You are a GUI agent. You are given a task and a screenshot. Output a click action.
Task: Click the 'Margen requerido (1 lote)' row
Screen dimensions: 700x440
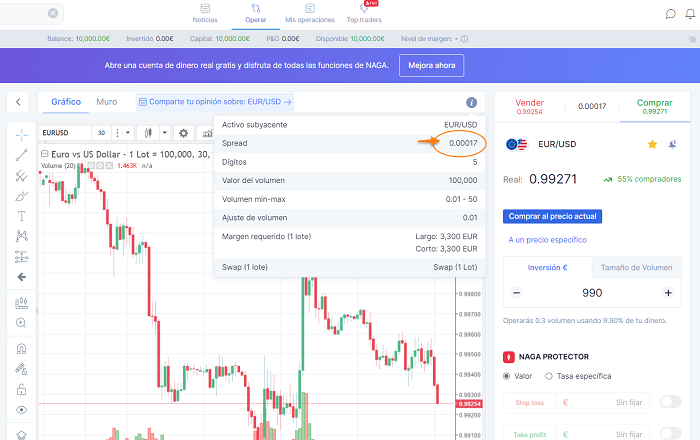(x=350, y=242)
